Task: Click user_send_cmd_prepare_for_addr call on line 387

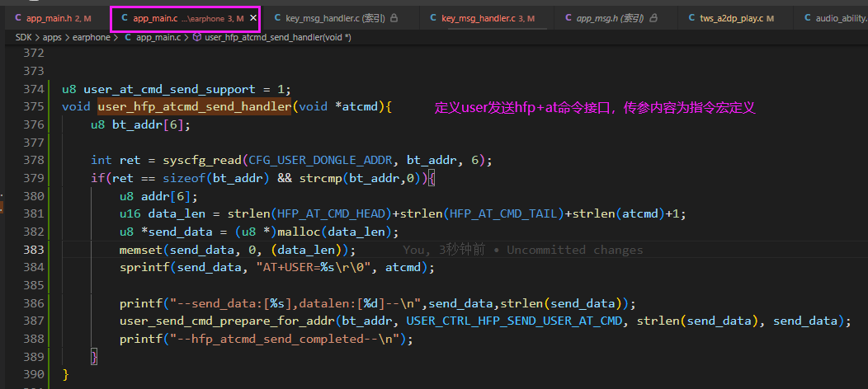Action: click(x=228, y=321)
